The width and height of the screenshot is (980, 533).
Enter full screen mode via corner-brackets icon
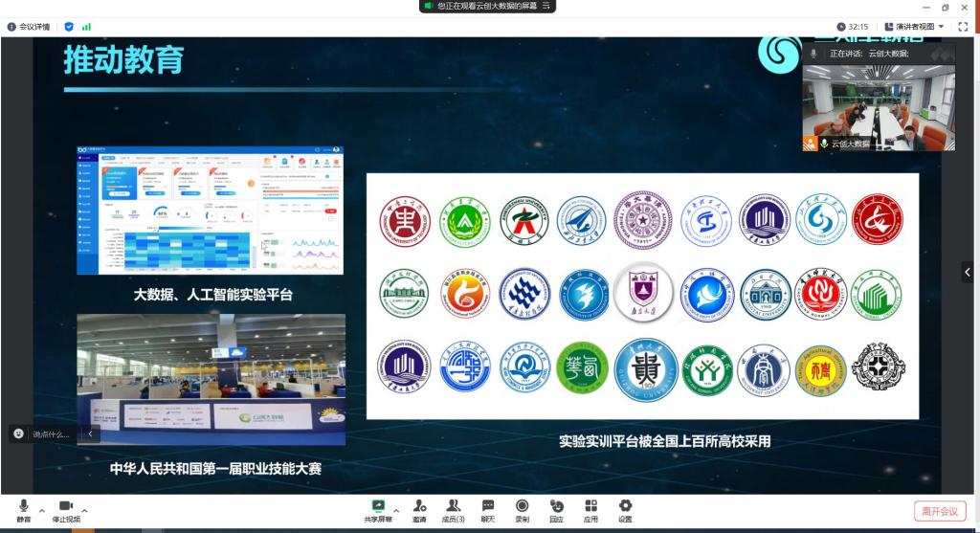[963, 27]
